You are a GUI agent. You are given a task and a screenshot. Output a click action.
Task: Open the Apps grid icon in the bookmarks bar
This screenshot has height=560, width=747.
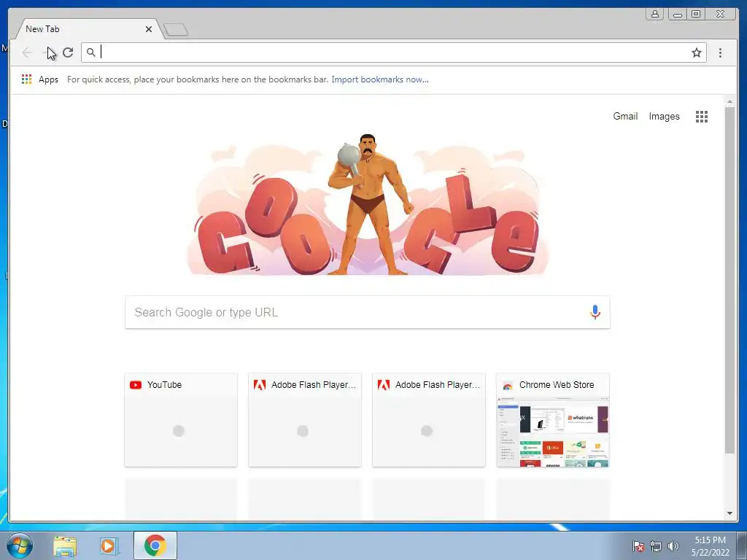click(27, 79)
